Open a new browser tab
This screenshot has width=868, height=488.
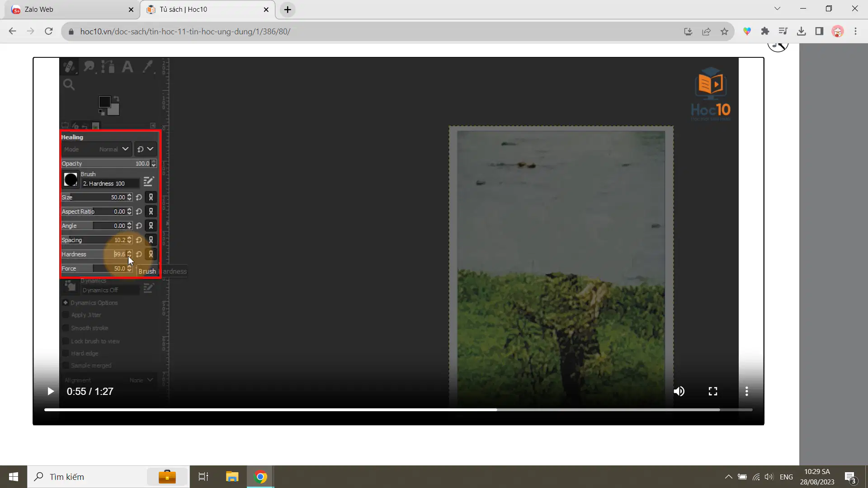pyautogui.click(x=288, y=9)
